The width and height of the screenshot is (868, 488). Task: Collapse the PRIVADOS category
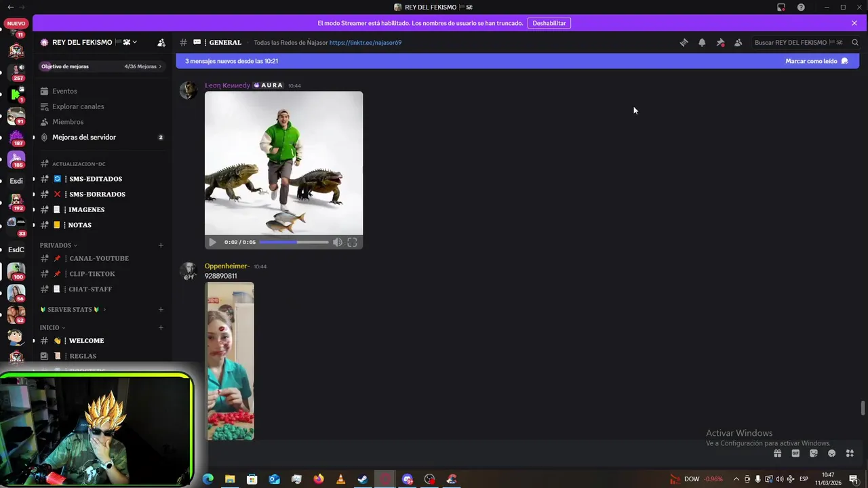point(58,245)
